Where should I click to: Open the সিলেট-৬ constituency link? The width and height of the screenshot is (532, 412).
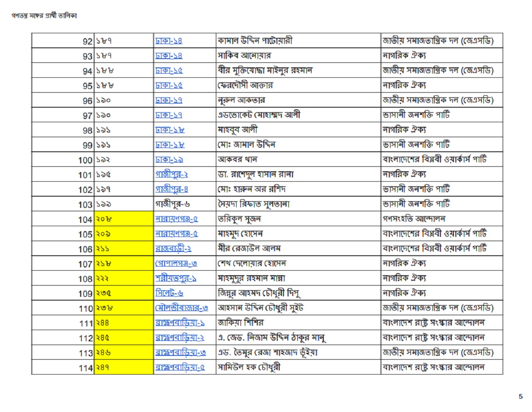coord(169,293)
